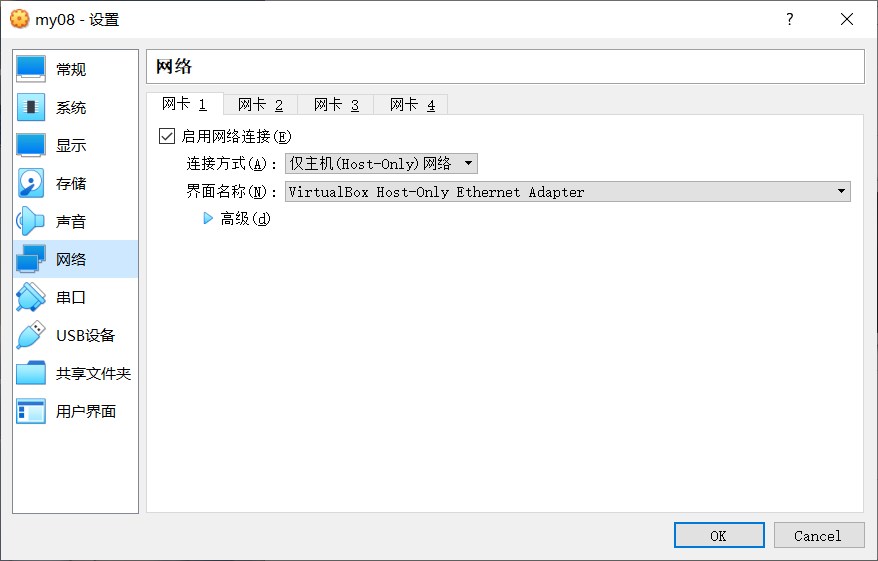Click the 共享文件夹 label text
This screenshot has height=561, width=878.
tap(94, 373)
